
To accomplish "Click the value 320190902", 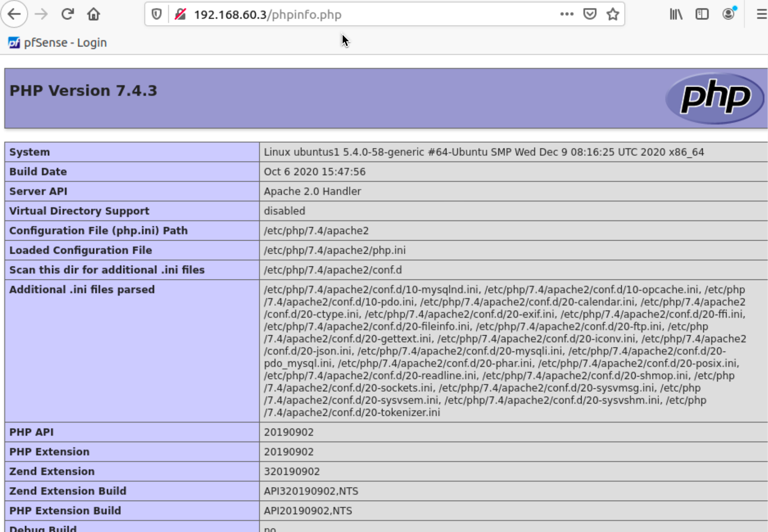I will [292, 472].
